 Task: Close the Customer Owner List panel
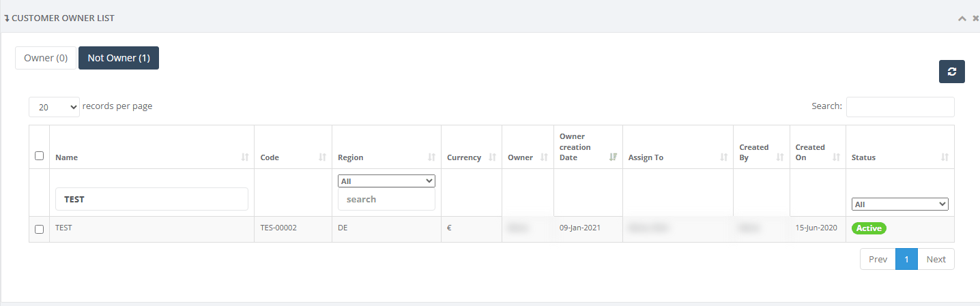pyautogui.click(x=975, y=18)
